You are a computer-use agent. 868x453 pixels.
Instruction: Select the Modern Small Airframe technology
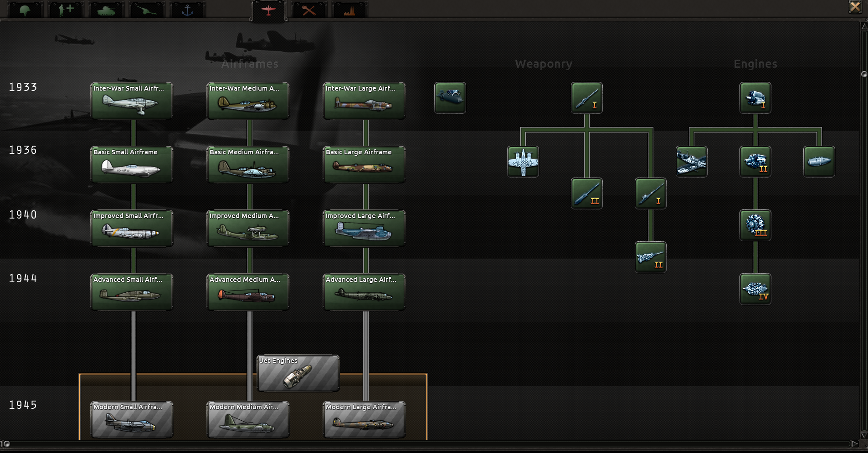tap(131, 419)
